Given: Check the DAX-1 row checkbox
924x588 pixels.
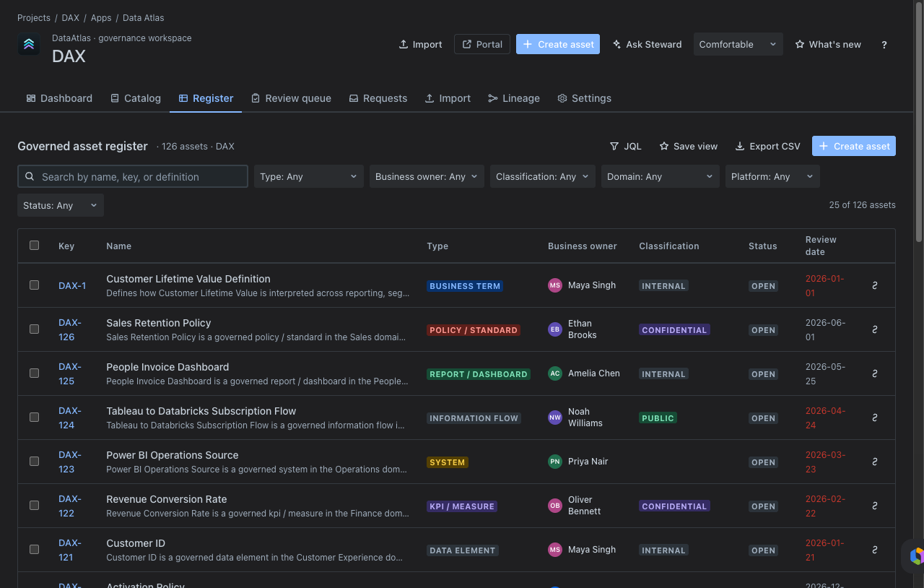Looking at the screenshot, I should coord(34,285).
